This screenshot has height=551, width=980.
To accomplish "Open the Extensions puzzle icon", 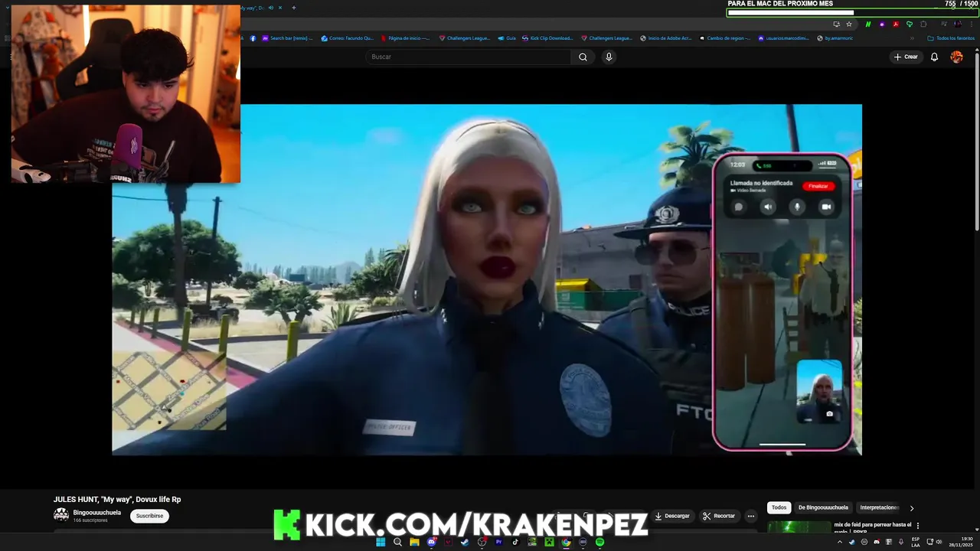I will [923, 24].
